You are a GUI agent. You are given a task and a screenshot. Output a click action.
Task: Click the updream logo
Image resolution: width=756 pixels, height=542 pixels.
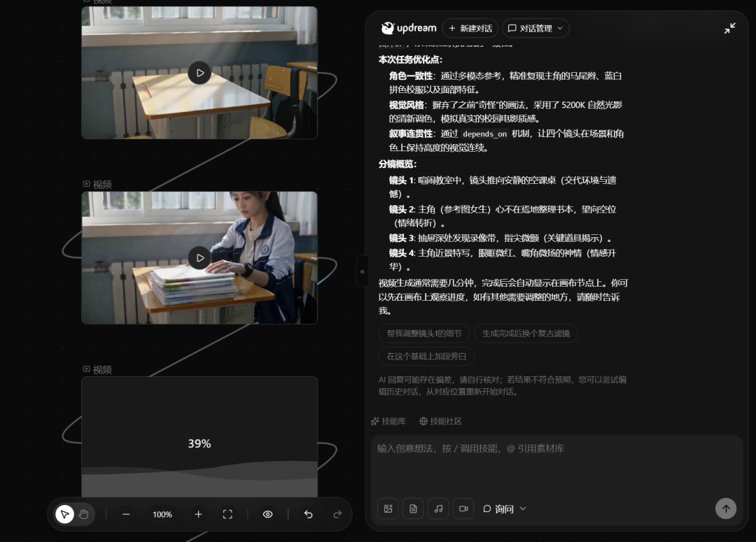pyautogui.click(x=408, y=28)
